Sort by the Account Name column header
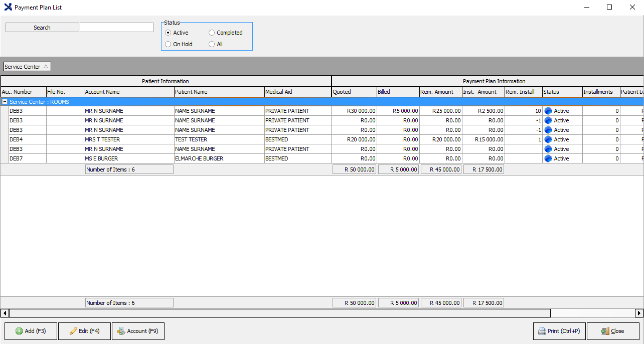This screenshot has height=344, width=644. [x=129, y=92]
